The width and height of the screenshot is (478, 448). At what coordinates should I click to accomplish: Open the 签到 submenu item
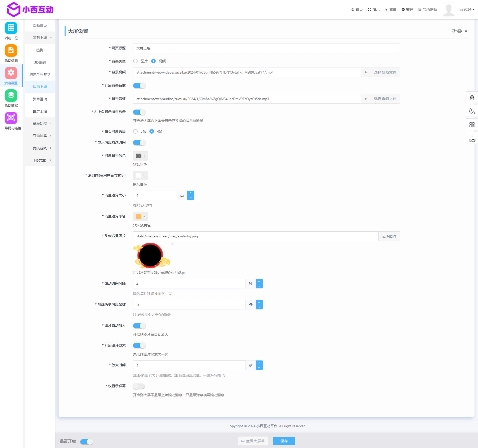pyautogui.click(x=40, y=50)
